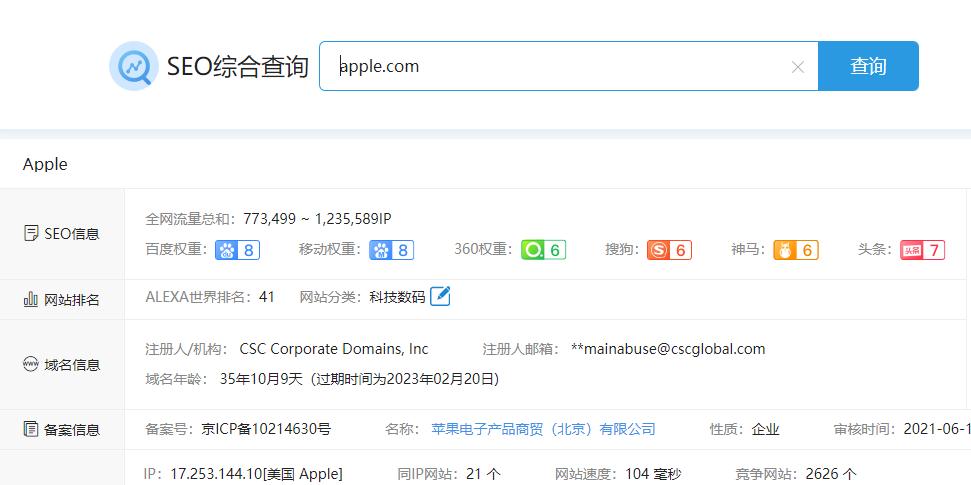Edit website category with the pencil icon
Screen dimensions: 971x485
click(x=440, y=297)
